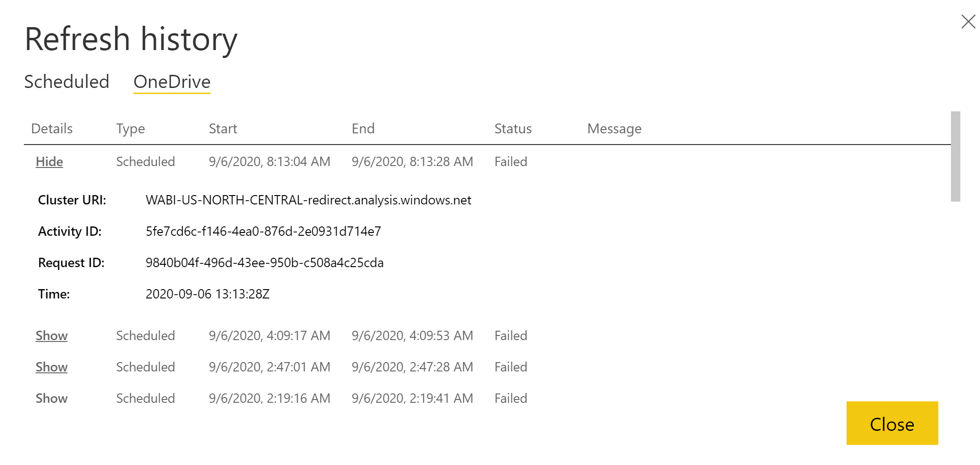
Task: Switch to the Scheduled tab
Action: click(66, 82)
